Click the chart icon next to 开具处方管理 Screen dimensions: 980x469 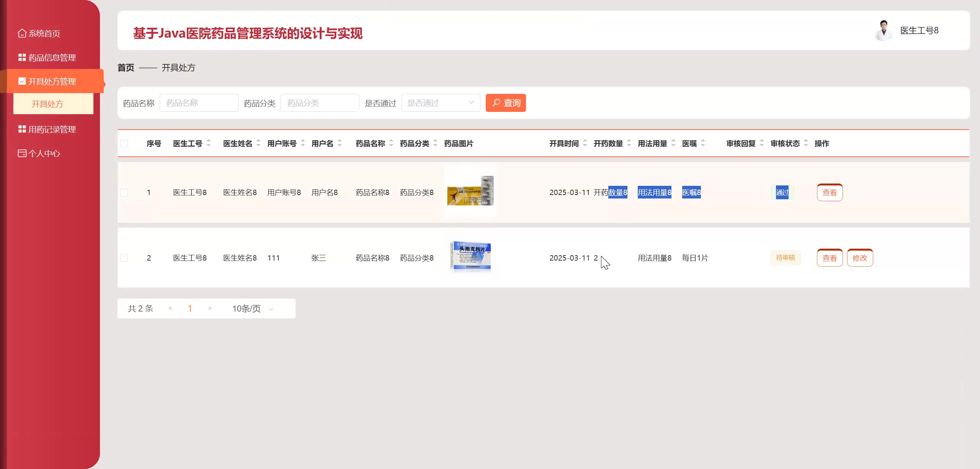(x=22, y=81)
